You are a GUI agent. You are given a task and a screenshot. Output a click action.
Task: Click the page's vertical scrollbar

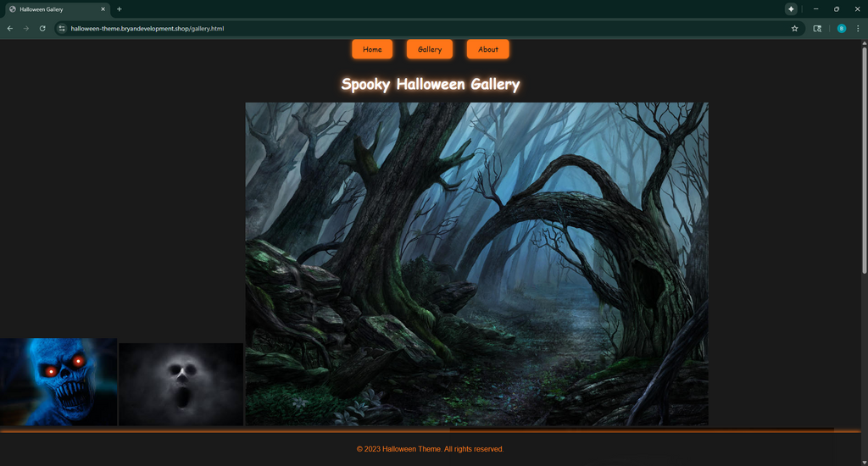pos(864,169)
